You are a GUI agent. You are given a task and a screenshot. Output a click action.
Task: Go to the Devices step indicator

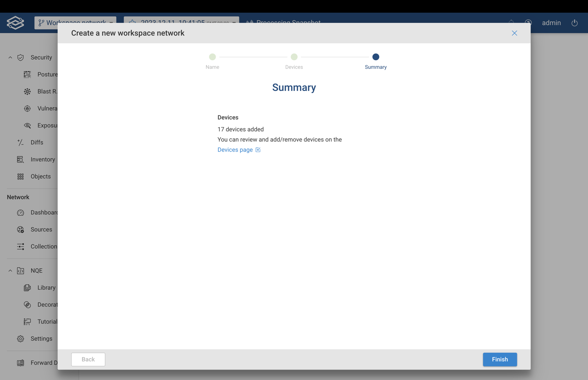click(294, 57)
